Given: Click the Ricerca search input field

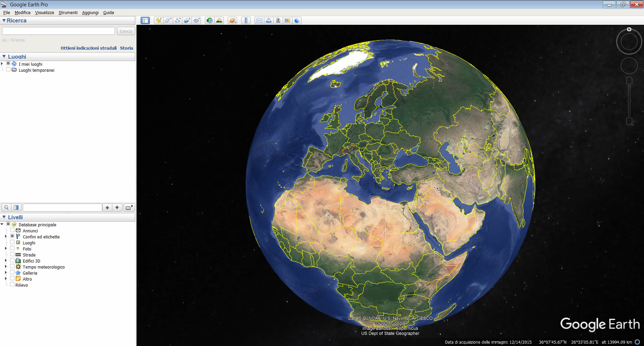Looking at the screenshot, I should [x=58, y=31].
